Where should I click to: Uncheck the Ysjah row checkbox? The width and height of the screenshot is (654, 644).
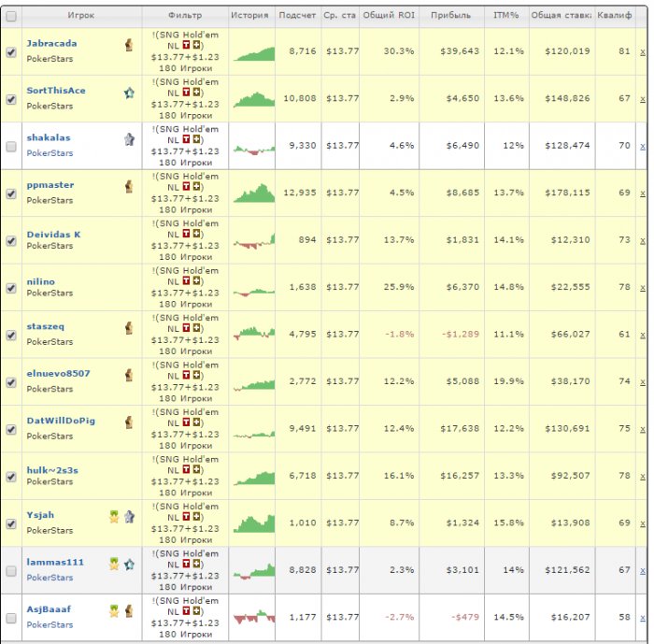(x=11, y=523)
